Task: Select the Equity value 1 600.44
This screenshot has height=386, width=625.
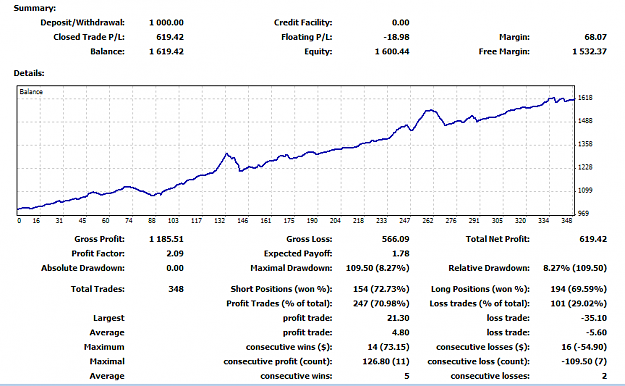Action: (x=392, y=51)
